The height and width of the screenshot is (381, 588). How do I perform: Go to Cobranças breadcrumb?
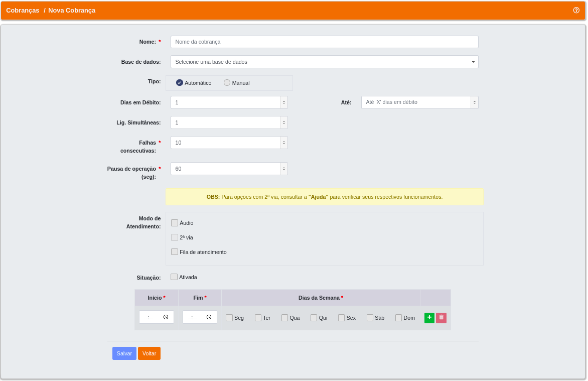(x=23, y=11)
